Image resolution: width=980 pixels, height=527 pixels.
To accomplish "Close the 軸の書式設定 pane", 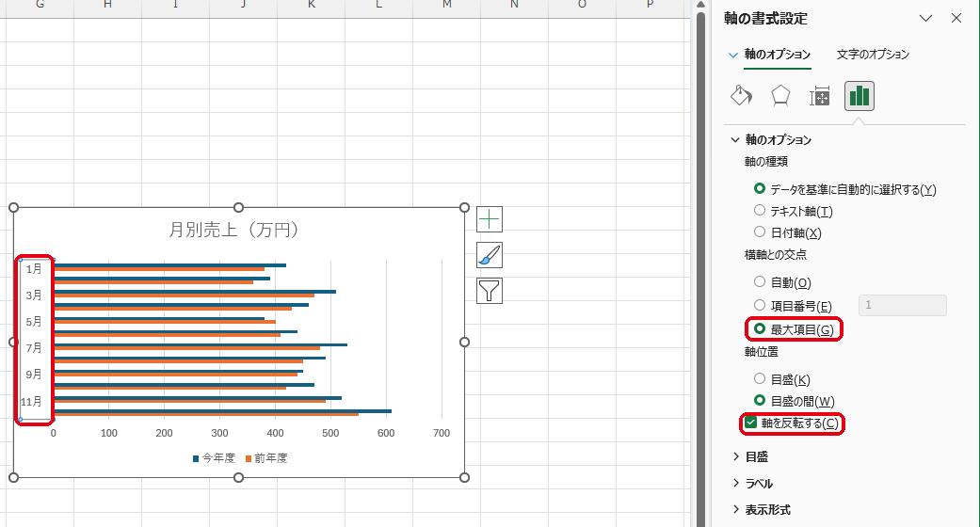I will (x=956, y=18).
